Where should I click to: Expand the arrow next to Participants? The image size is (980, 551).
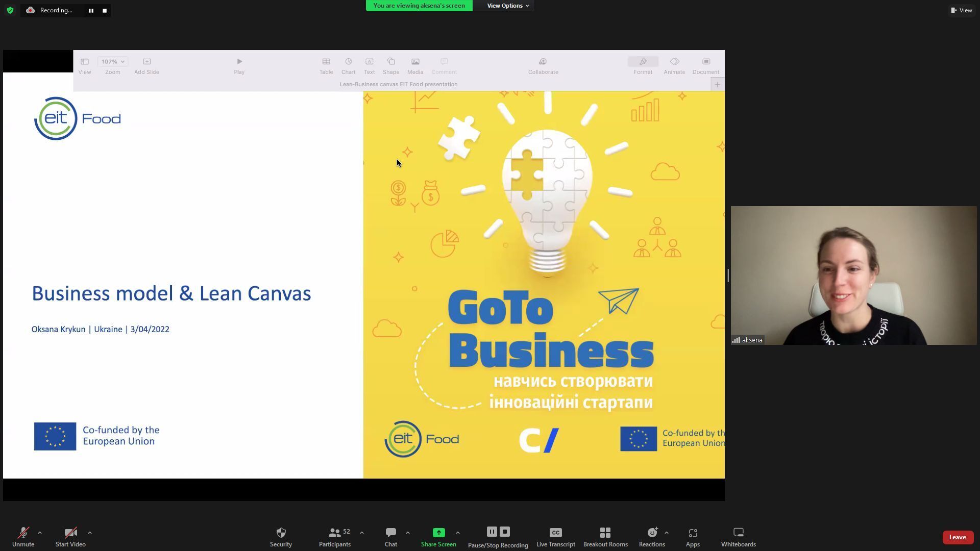tap(362, 533)
